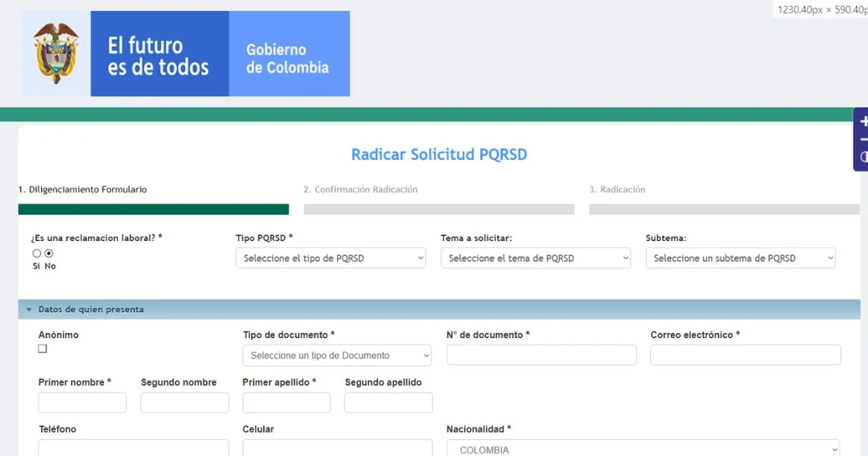This screenshot has width=868, height=456.
Task: Click the '¿Es una reclamacion laboral? *' label
Action: 97,237
